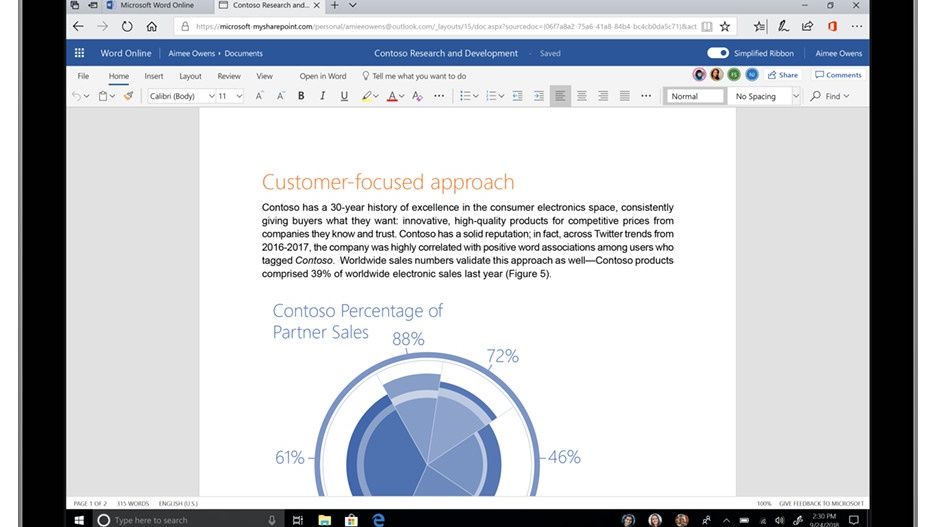Click the 315 words count in status bar
The height and width of the screenshot is (527, 936).
tap(133, 504)
